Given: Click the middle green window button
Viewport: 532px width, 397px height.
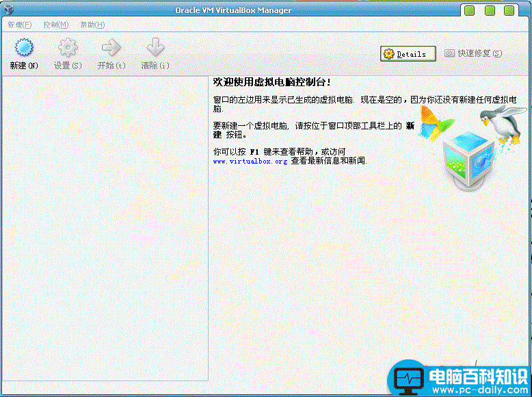Looking at the screenshot, I should tap(490, 10).
